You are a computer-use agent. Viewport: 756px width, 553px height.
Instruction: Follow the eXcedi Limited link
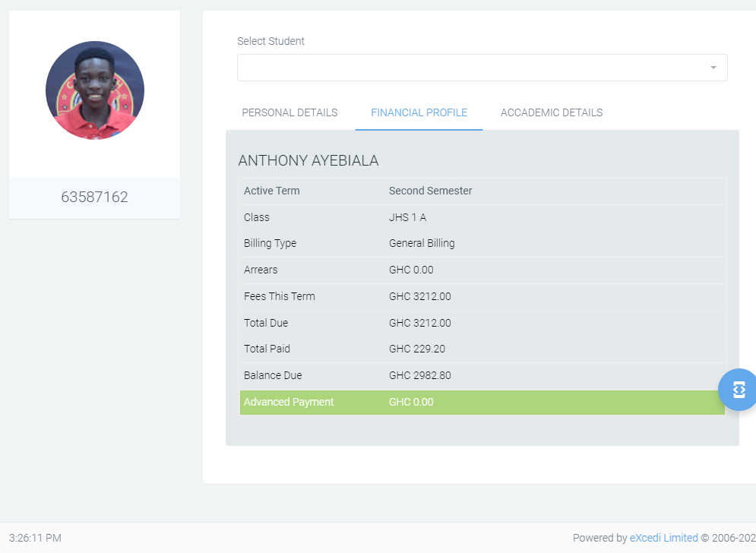[x=663, y=538]
